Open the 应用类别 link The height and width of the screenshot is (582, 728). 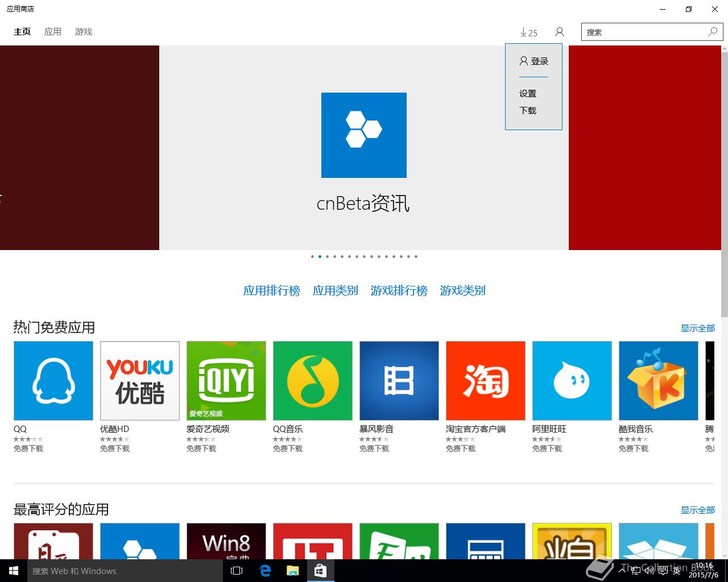click(x=336, y=290)
